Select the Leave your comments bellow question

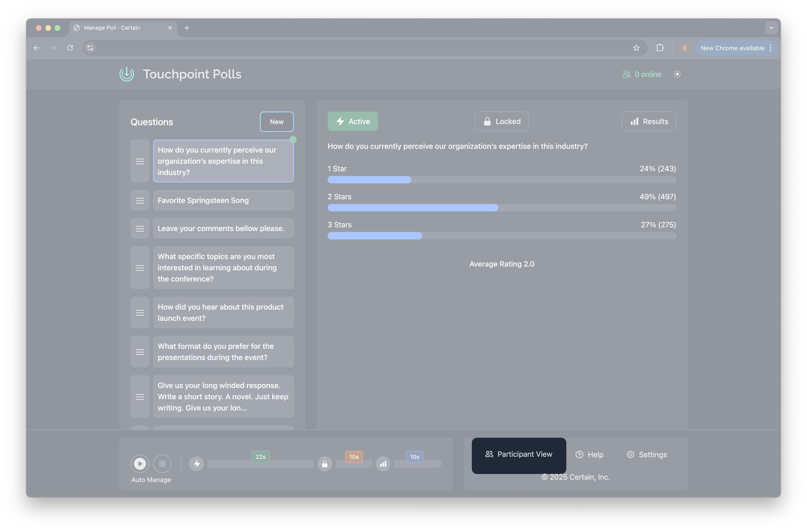[x=223, y=229]
